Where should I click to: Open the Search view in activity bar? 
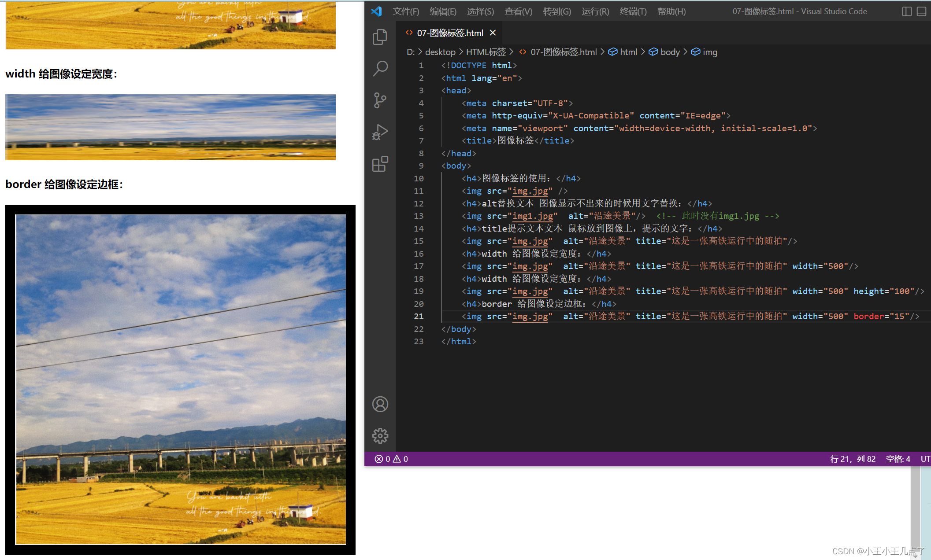tap(380, 68)
